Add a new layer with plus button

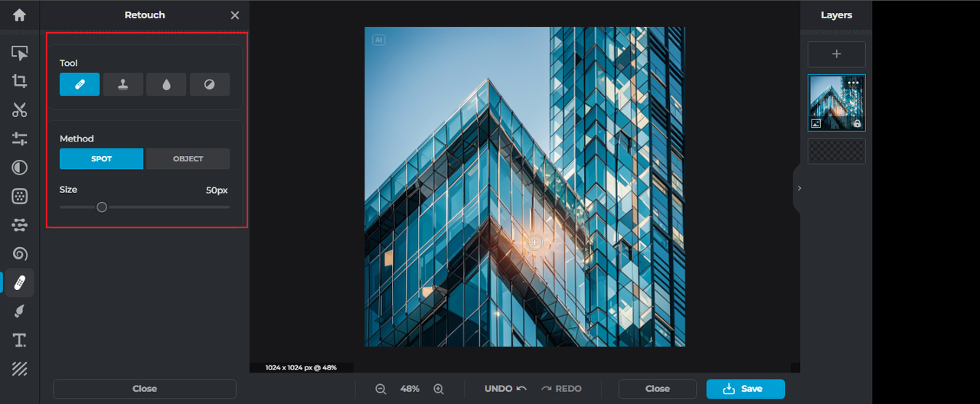(837, 54)
